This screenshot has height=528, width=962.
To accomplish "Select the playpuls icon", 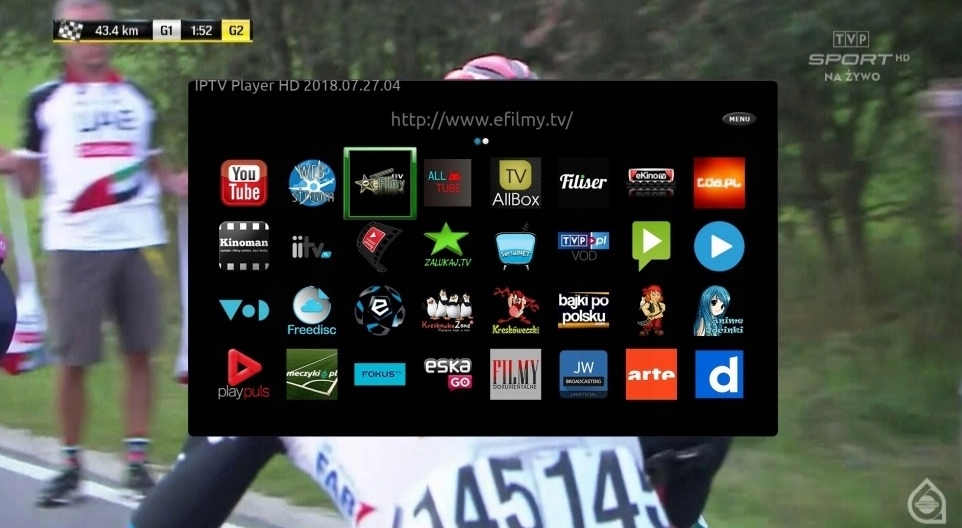I will point(244,374).
